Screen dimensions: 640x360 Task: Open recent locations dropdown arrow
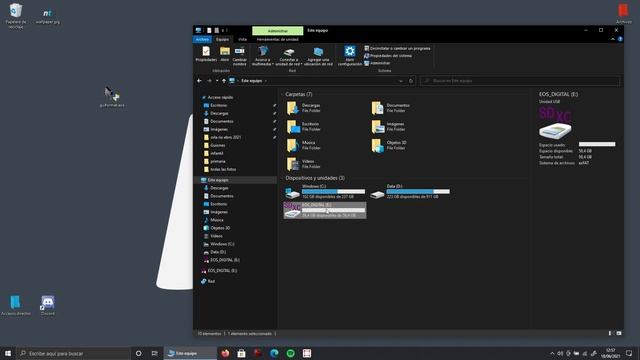point(217,81)
